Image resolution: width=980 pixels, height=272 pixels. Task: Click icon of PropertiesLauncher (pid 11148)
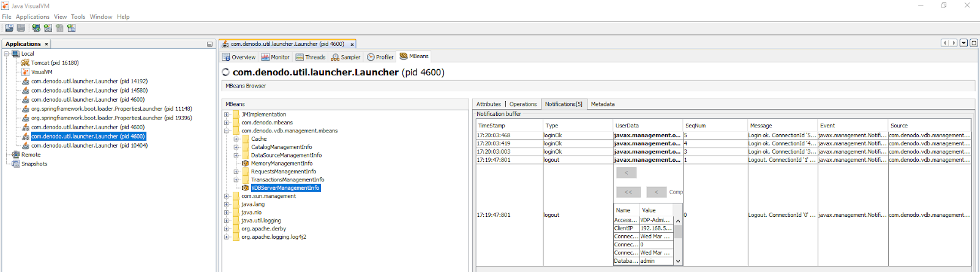25,108
